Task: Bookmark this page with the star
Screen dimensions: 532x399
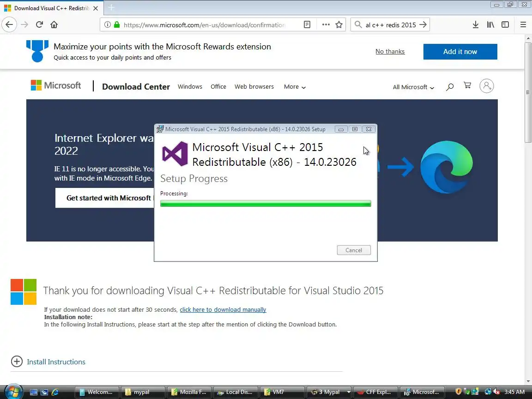Action: (x=339, y=24)
